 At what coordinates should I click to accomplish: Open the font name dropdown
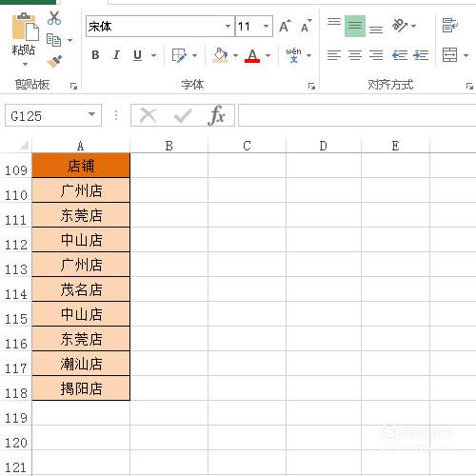point(228,26)
